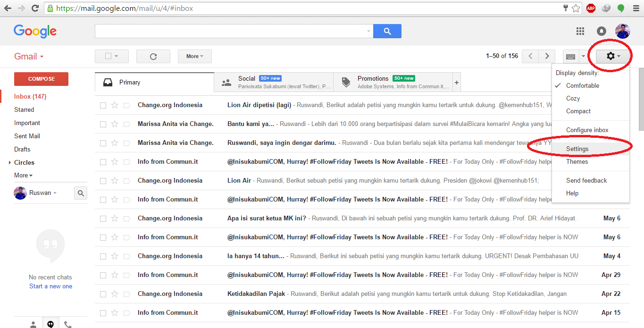Open search options arrow in search box
Screen dimensions: 644x328
click(368, 31)
